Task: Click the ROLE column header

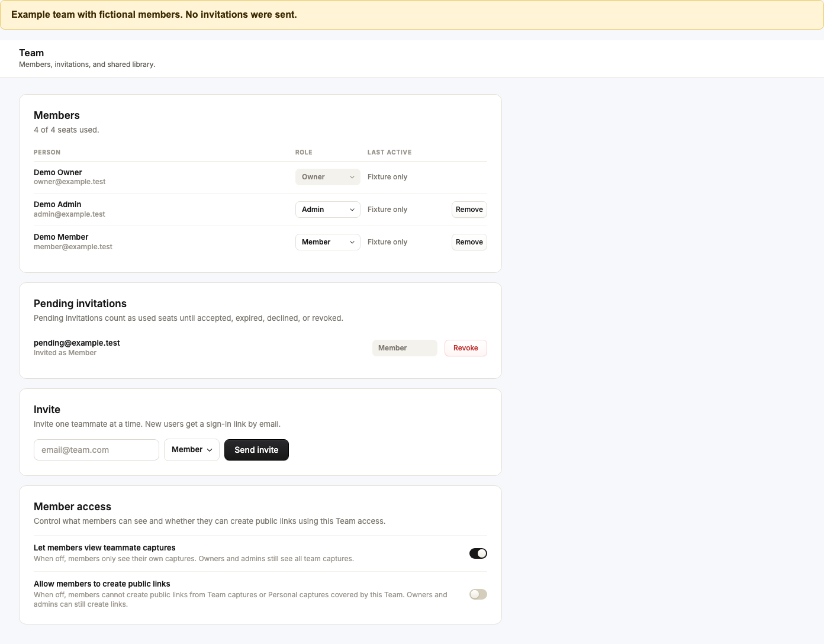Action: point(304,152)
